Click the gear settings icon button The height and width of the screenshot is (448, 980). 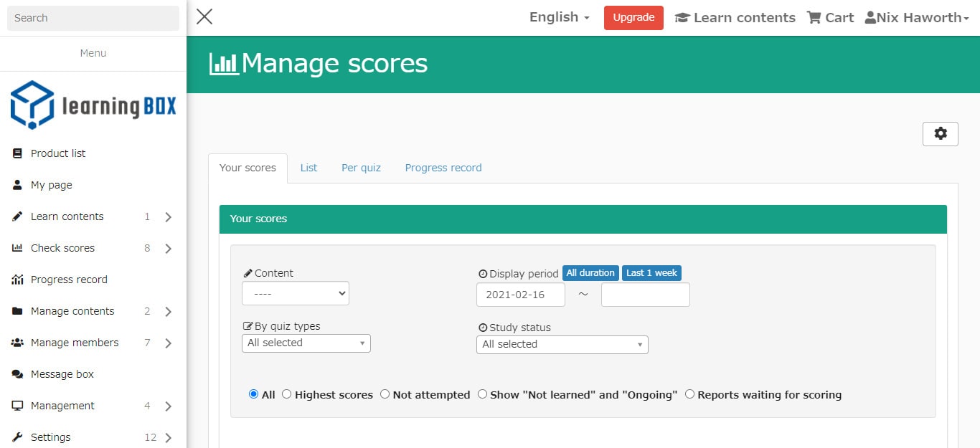click(940, 134)
